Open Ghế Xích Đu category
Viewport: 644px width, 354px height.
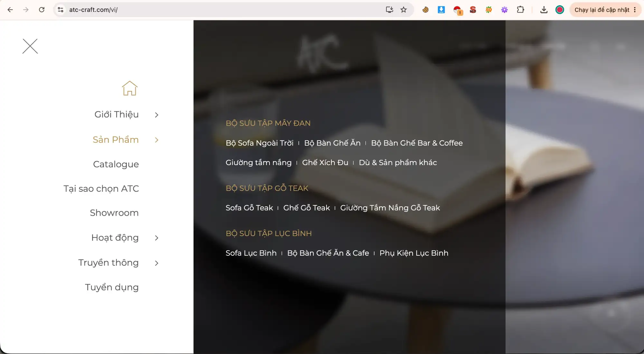(x=325, y=162)
